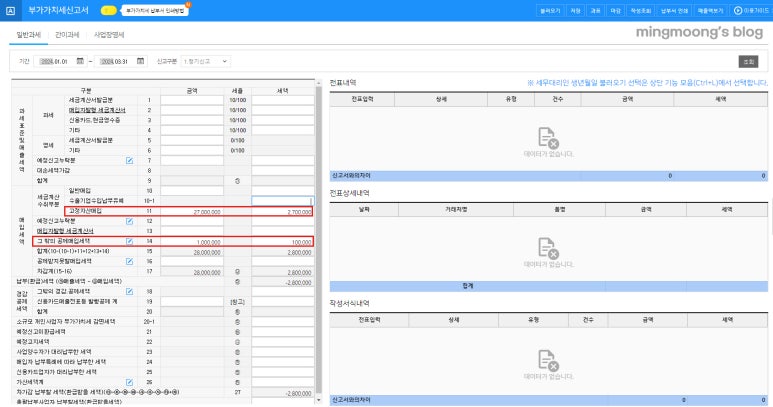Click 금액 field for row 10 일반매입
Image resolution: width=773 pixels, height=407 pixels.
(x=192, y=191)
